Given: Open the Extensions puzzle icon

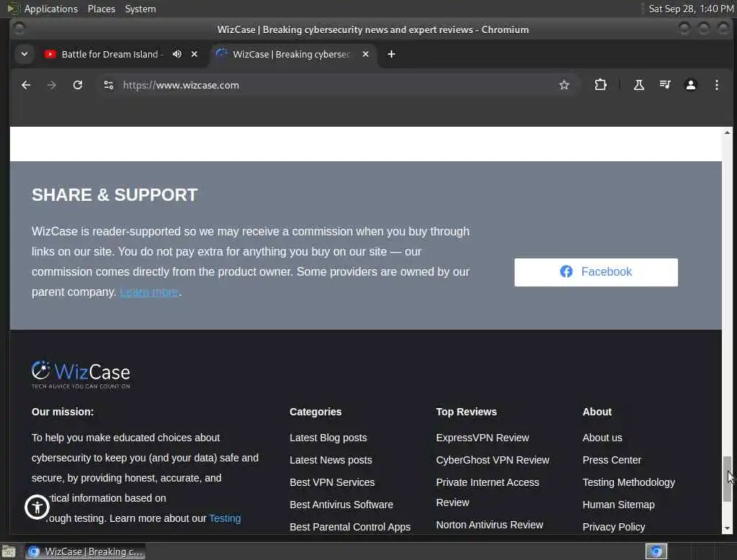Looking at the screenshot, I should tap(600, 85).
